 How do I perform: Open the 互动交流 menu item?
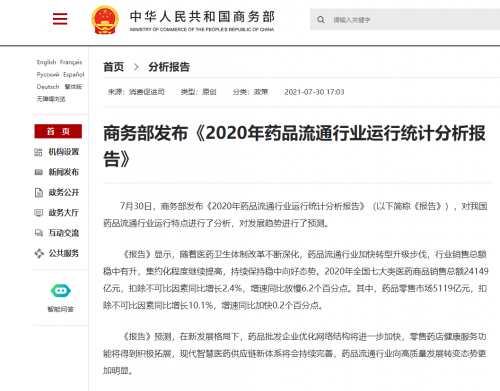pos(64,233)
